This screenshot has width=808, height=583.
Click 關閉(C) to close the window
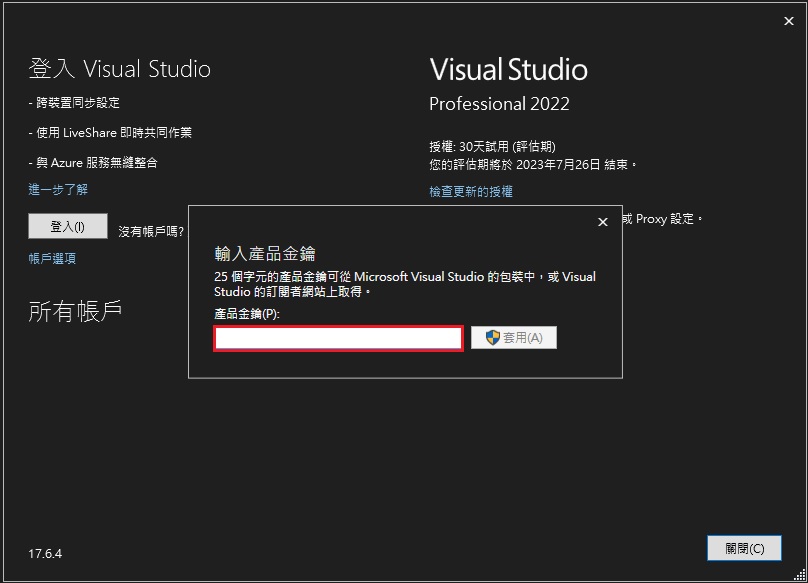[x=744, y=548]
